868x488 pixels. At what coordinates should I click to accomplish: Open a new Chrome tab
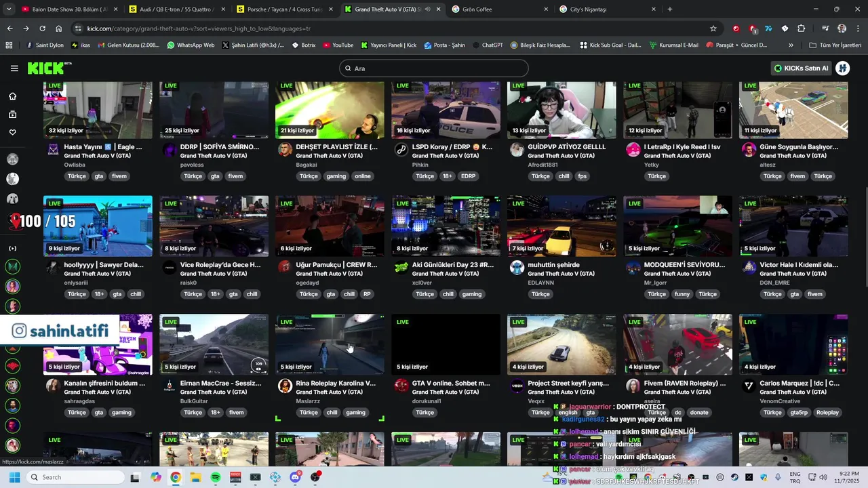coord(670,9)
